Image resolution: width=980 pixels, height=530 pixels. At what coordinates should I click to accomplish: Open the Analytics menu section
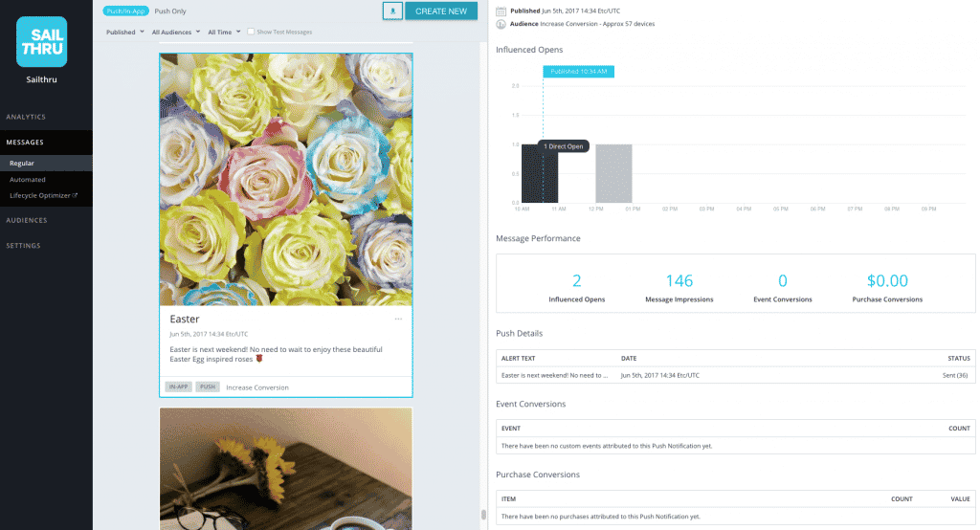click(26, 117)
